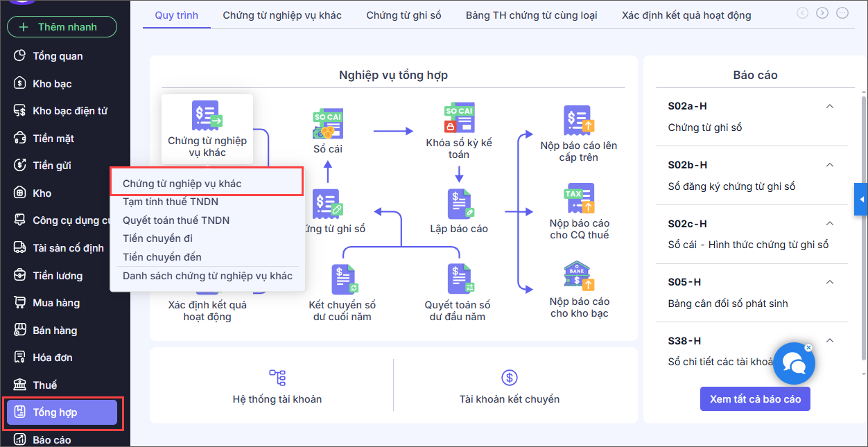Image resolution: width=868 pixels, height=447 pixels.
Task: Open more tab options ellipsis
Action: 842,12
